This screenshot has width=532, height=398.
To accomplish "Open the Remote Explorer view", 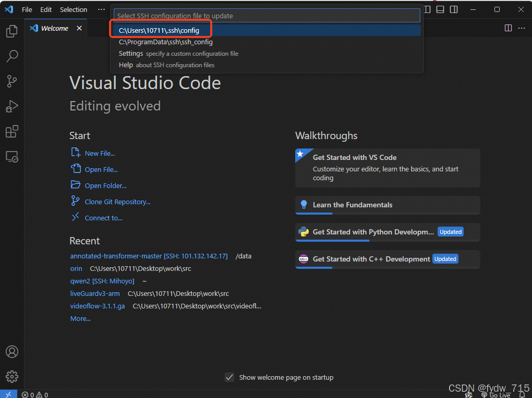I will tap(12, 157).
